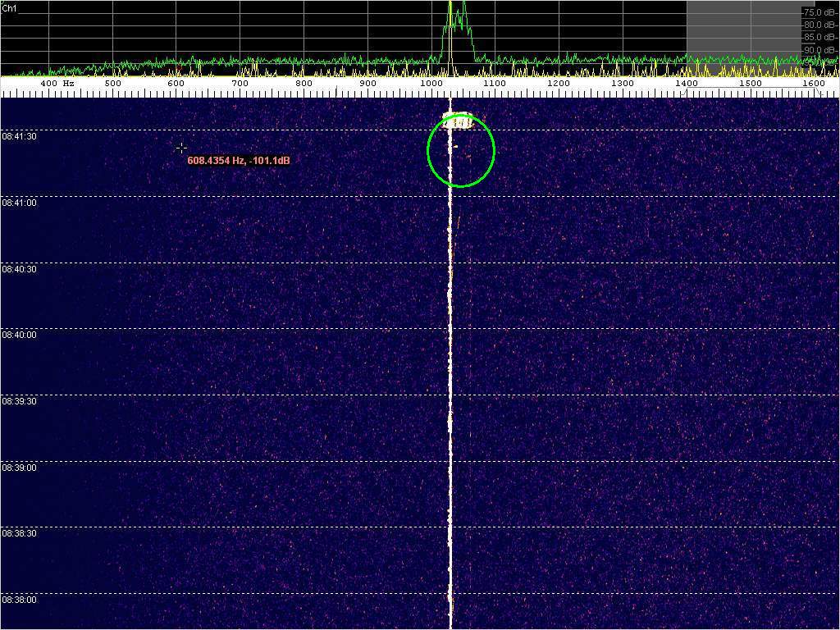The width and height of the screenshot is (840, 630).
Task: Click the Ch1 channel label
Action: (11, 7)
